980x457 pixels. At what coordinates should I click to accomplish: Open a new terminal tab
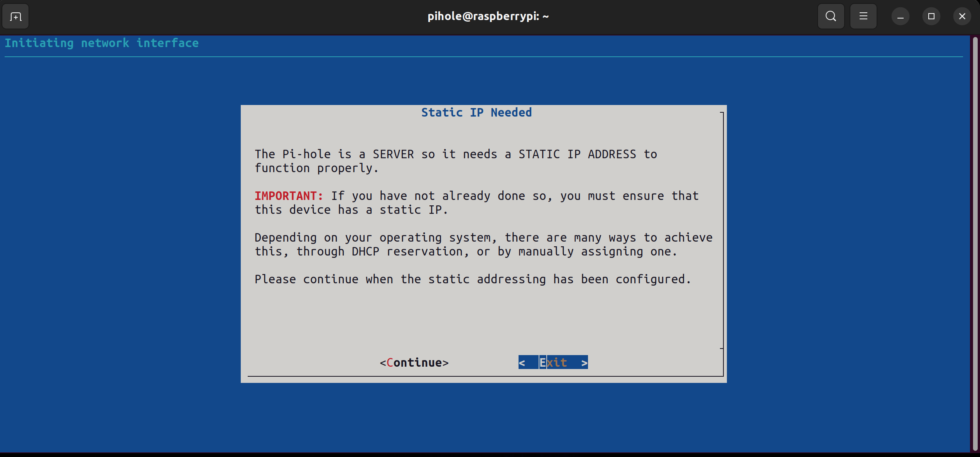[15, 17]
